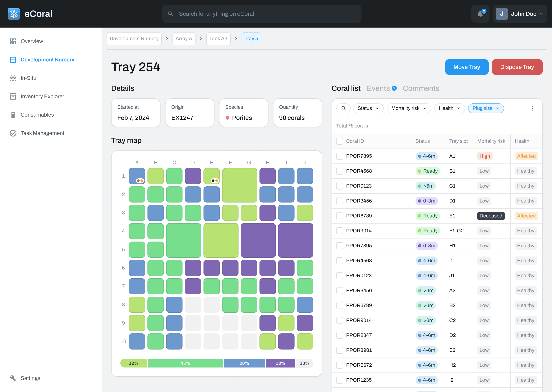Viewport: 552px width, 392px height.
Task: Select checkbox for PPOR6789 in slot E1
Action: pyautogui.click(x=340, y=216)
